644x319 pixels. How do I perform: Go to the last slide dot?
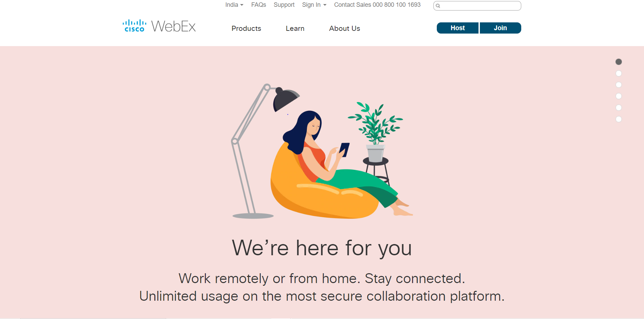619,119
